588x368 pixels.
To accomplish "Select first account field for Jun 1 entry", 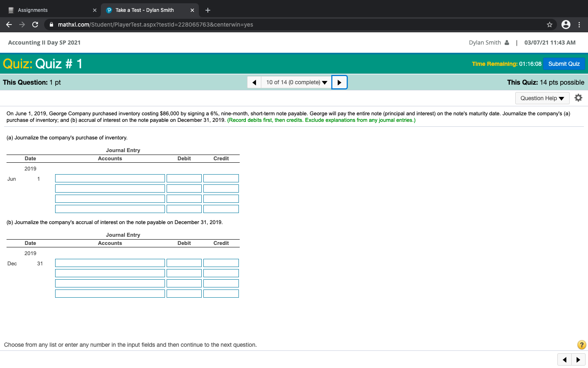I will (110, 178).
